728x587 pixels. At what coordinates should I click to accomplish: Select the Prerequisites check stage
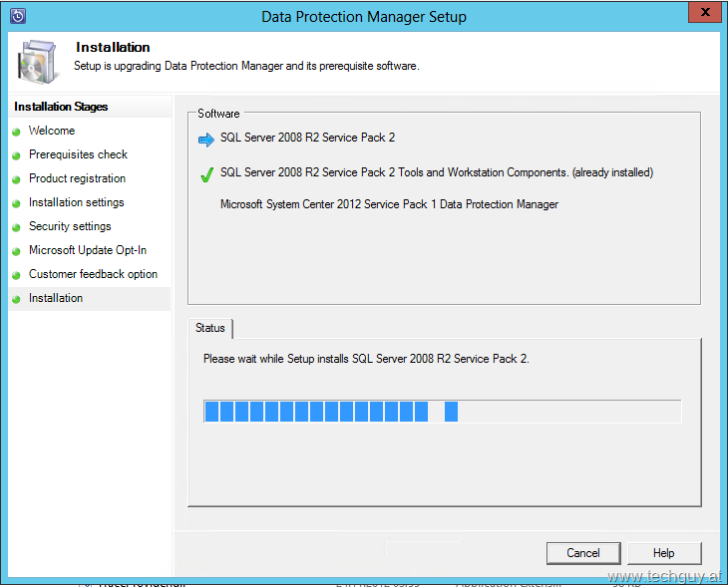78,154
